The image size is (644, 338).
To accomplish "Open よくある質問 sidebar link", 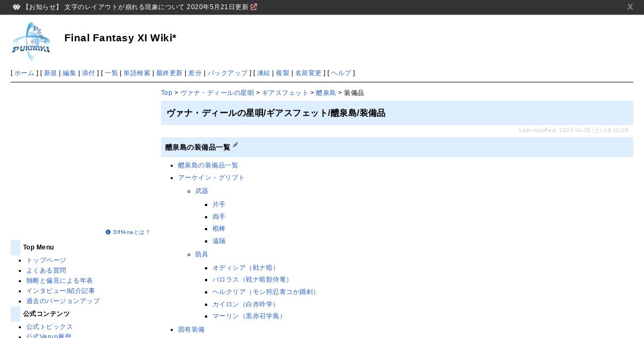I will coord(46,270).
